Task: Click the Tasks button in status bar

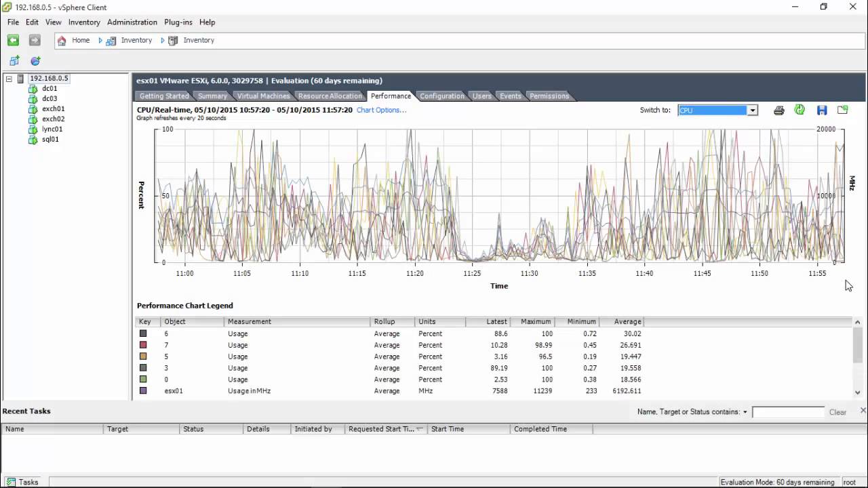Action: pos(22,482)
